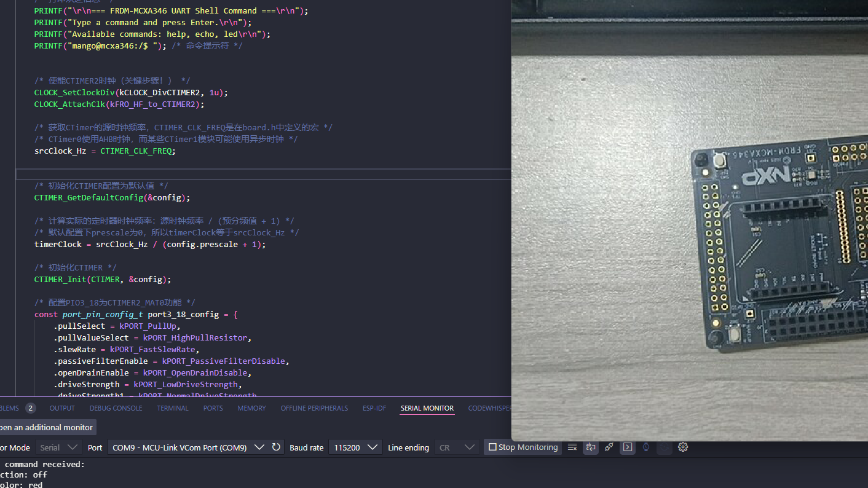Expand the Baud rate 115200 dropdown
Image resolution: width=868 pixels, height=488 pixels.
coord(355,447)
